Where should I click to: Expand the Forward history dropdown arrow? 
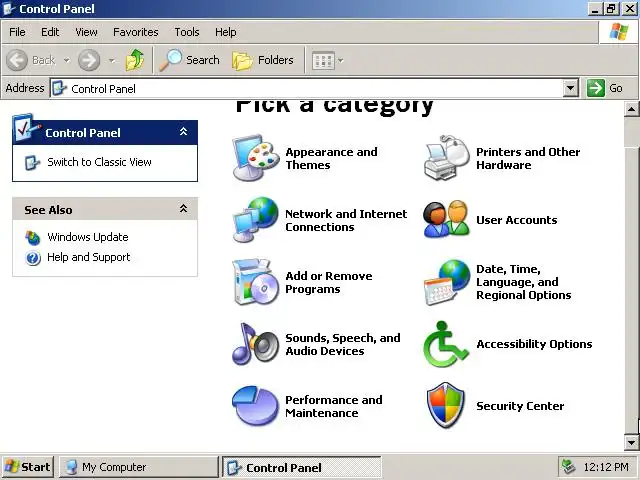(111, 61)
